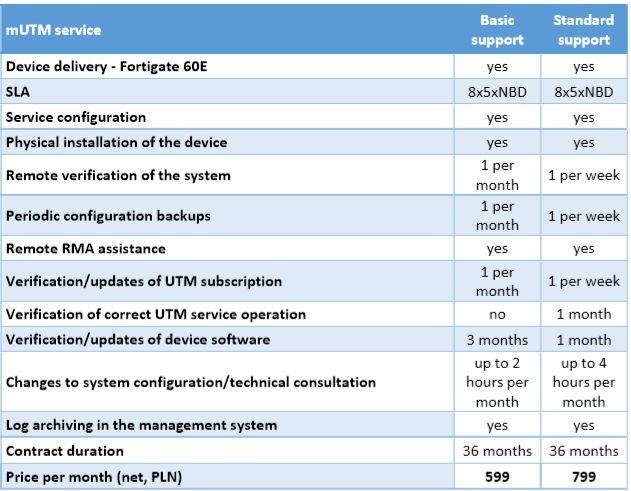Click the 'Device delivery - Fortigate 60E' row label
The height and width of the screenshot is (491, 631).
(107, 66)
